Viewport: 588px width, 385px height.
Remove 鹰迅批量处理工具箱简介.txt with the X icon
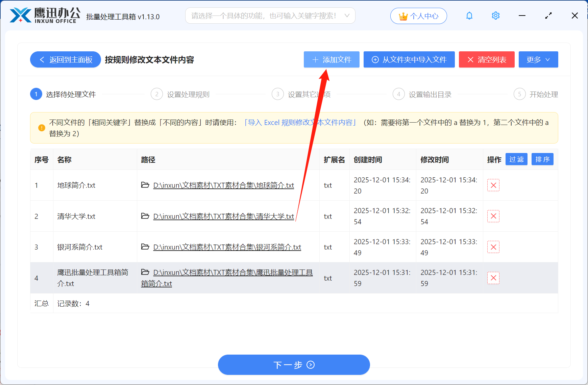click(493, 278)
